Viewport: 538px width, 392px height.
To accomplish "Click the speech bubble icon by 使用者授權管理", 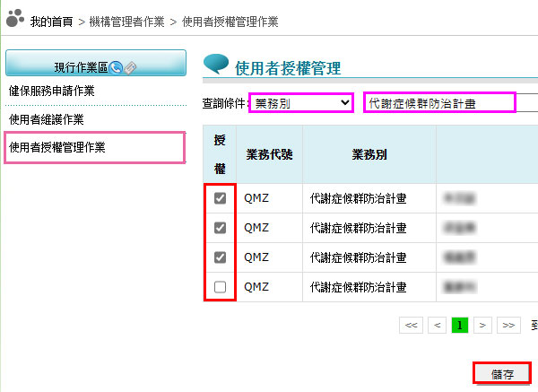I will pyautogui.click(x=216, y=65).
